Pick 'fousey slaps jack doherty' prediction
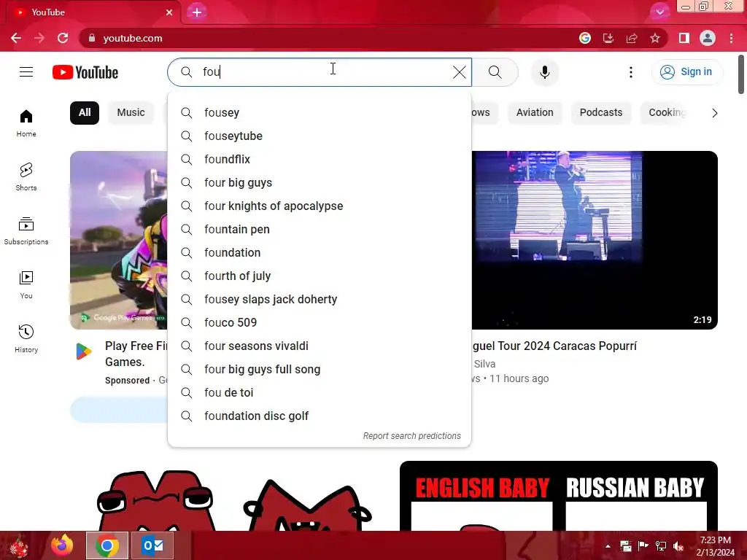The height and width of the screenshot is (560, 747). 320,299
